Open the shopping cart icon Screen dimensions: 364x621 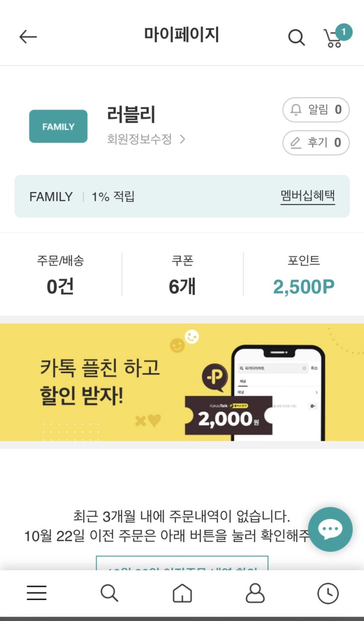pos(336,36)
